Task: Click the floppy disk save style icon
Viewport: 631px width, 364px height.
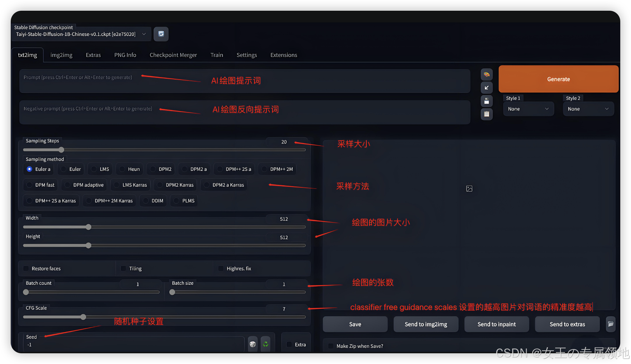Action: click(x=487, y=101)
